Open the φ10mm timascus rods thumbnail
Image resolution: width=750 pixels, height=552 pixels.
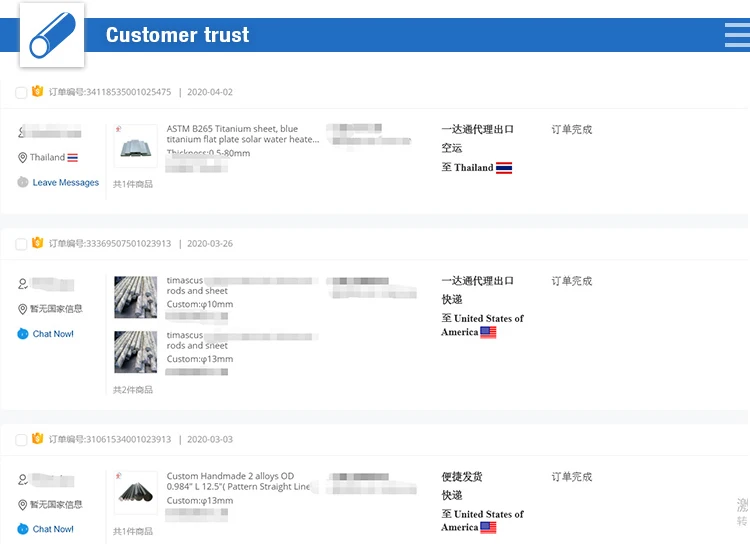pyautogui.click(x=136, y=297)
